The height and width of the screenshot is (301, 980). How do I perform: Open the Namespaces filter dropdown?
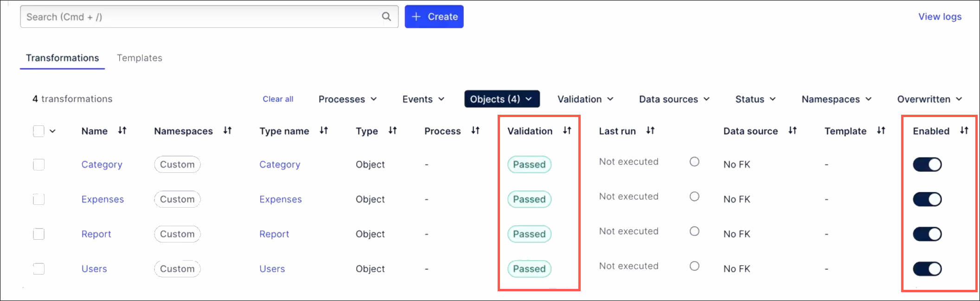837,99
